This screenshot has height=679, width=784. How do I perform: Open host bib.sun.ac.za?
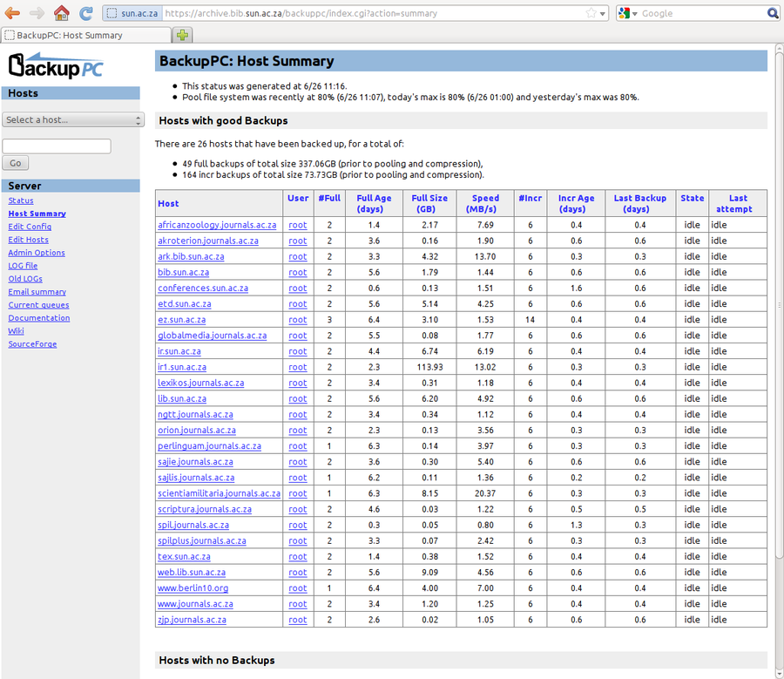[x=184, y=272]
